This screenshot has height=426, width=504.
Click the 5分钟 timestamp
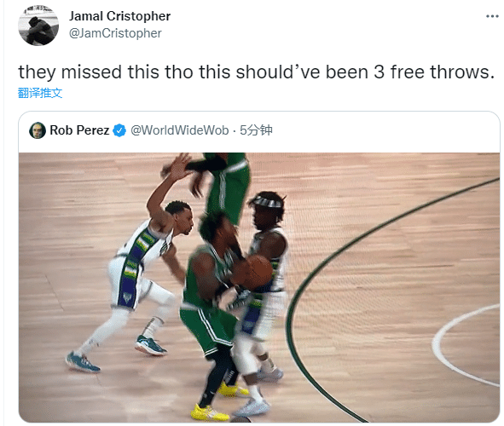pyautogui.click(x=256, y=130)
